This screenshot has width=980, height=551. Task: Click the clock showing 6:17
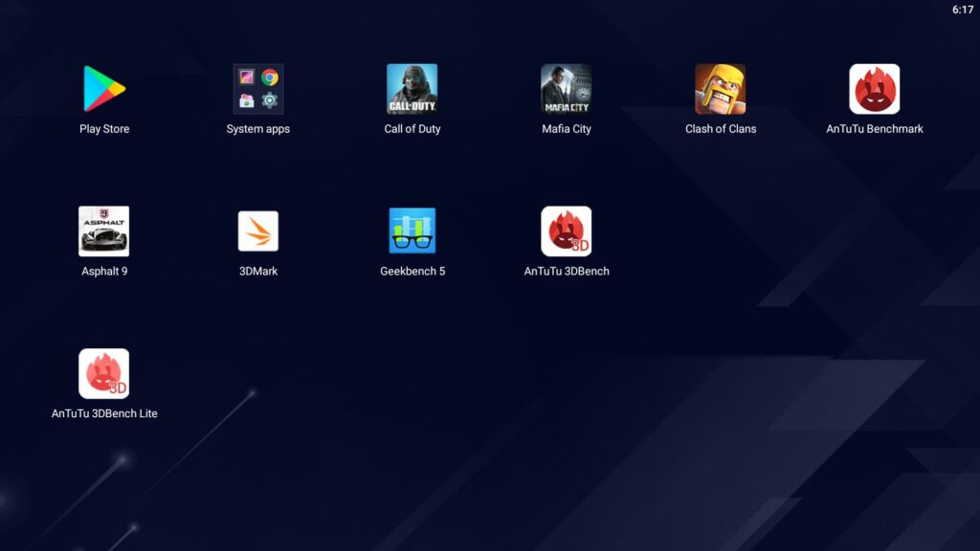click(x=962, y=10)
